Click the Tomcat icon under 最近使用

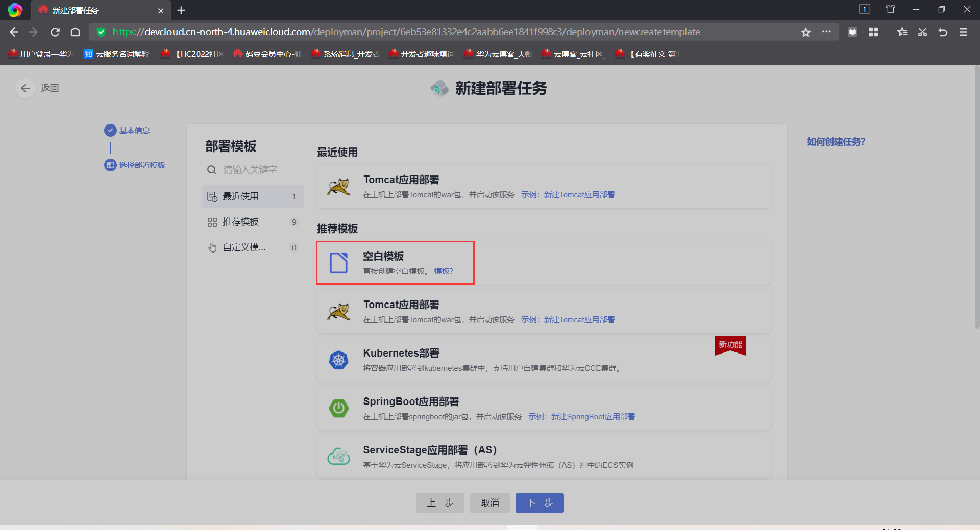[338, 187]
